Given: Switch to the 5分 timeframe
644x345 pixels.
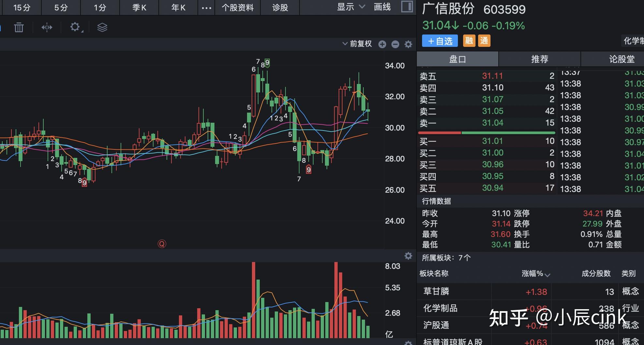Looking at the screenshot, I should pyautogui.click(x=61, y=7).
